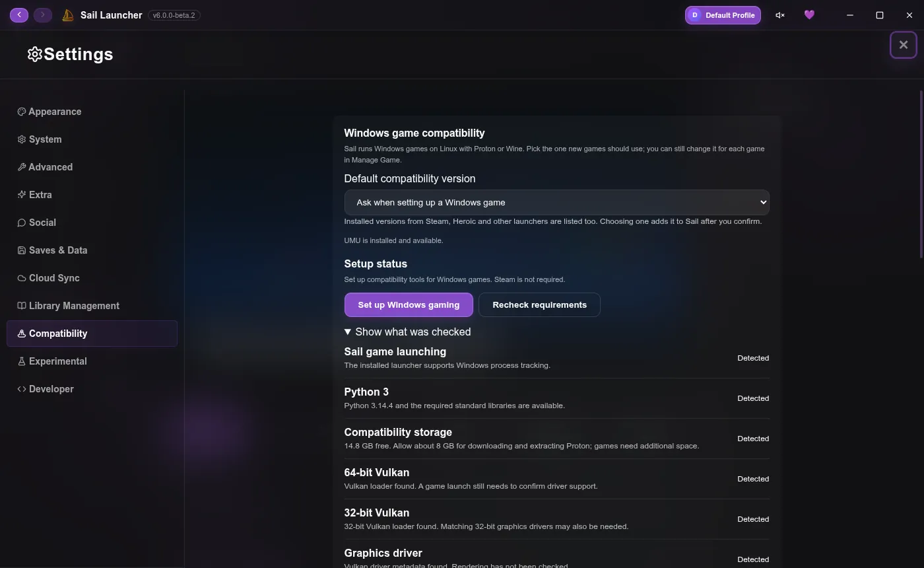Click the Graphics driver check title

[x=383, y=553]
